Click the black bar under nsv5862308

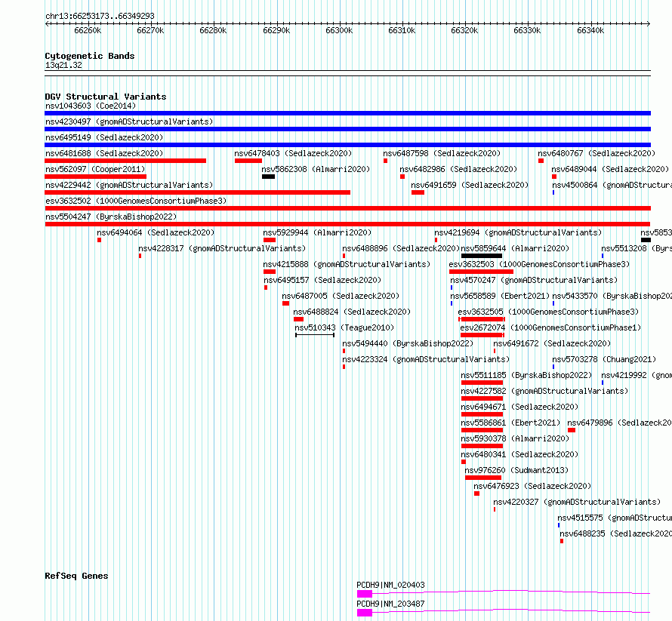click(x=268, y=177)
